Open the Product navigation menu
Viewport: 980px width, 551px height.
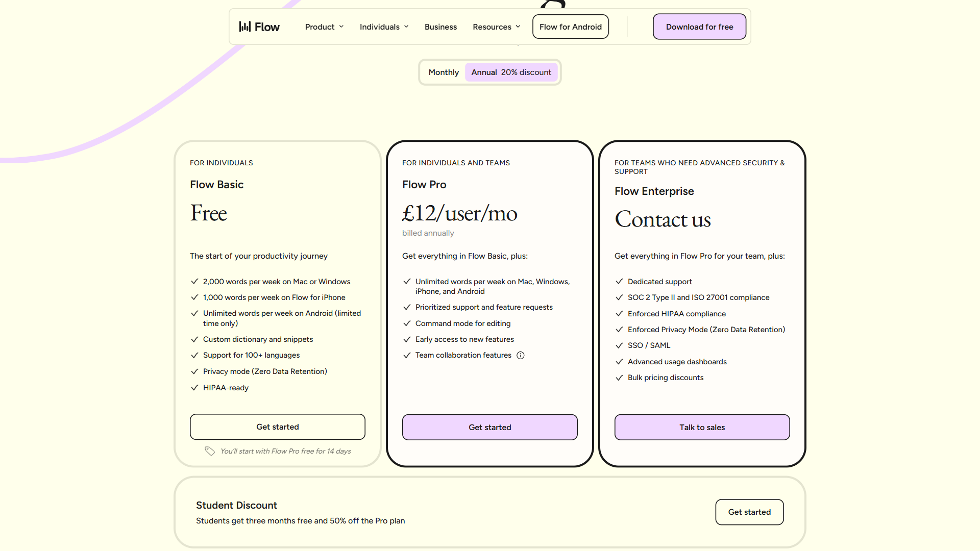(324, 27)
